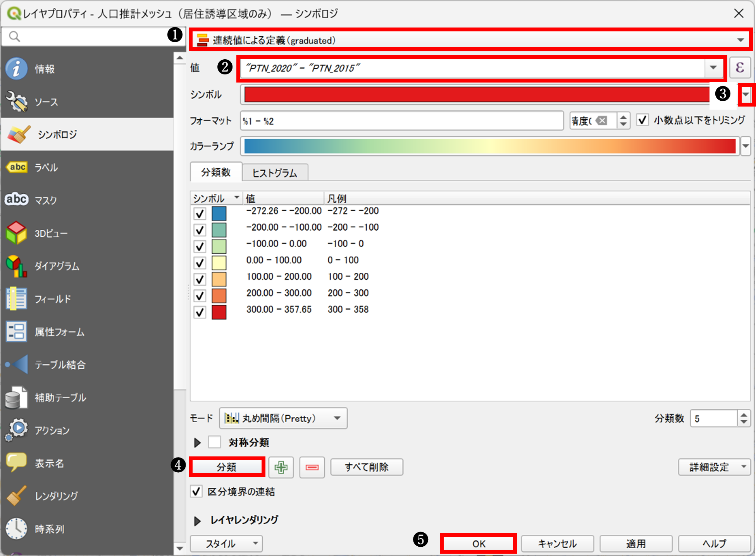Click the expression epsilon button
Viewport: 756px width, 556px height.
tap(739, 68)
